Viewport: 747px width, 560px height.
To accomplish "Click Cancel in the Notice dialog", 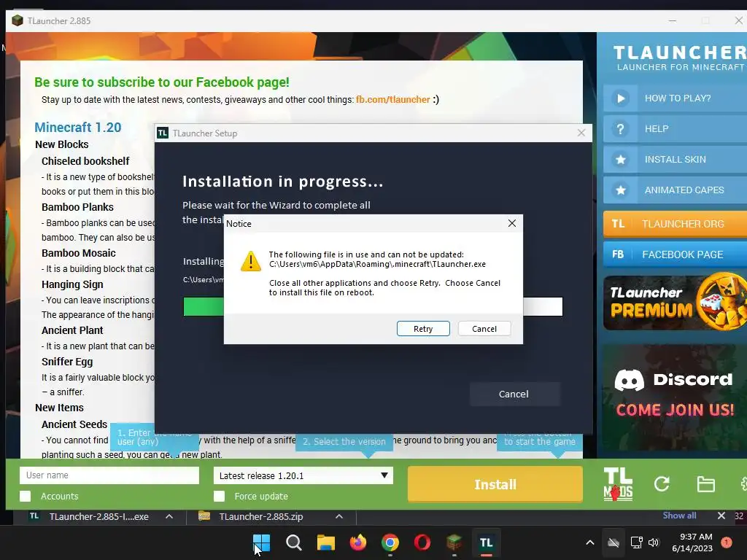I will (x=484, y=329).
